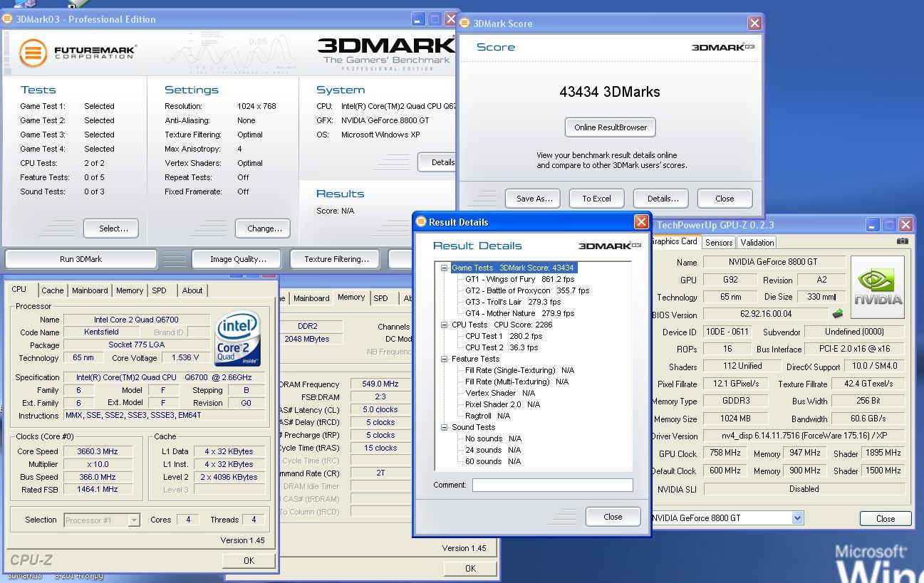Export the score with To Excel
Viewport: 924px width, 583px height.
[x=597, y=199]
